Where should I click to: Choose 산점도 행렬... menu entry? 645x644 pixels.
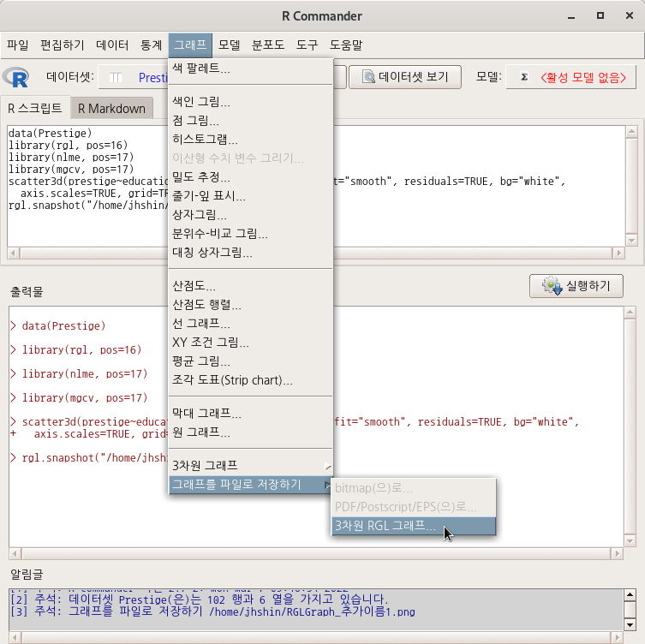pyautogui.click(x=250, y=305)
